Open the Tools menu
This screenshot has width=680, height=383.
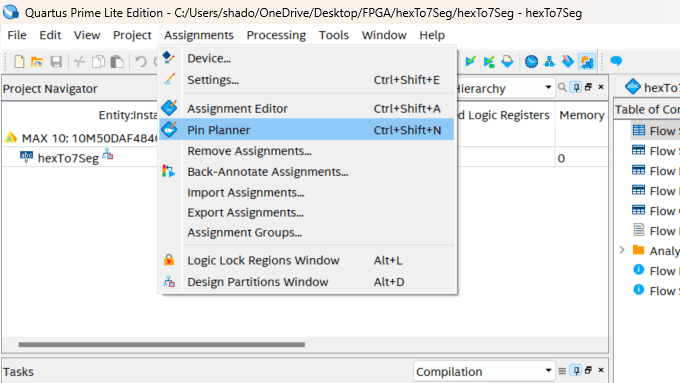click(x=333, y=35)
